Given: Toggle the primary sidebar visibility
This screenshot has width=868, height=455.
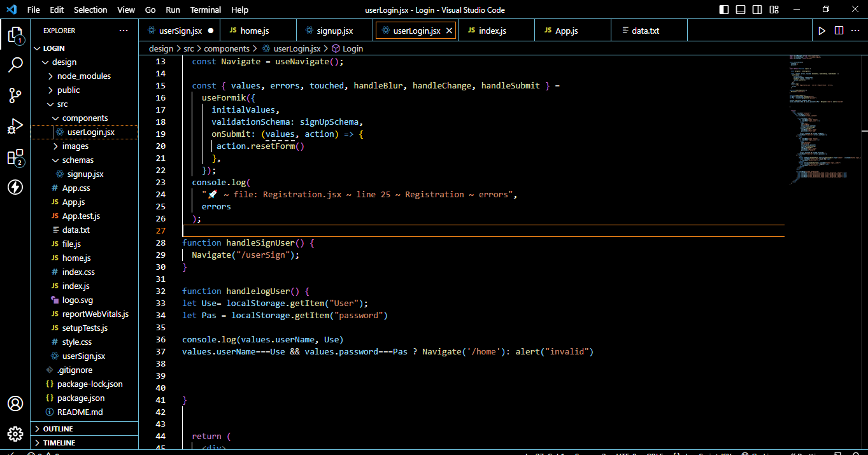Looking at the screenshot, I should [724, 10].
